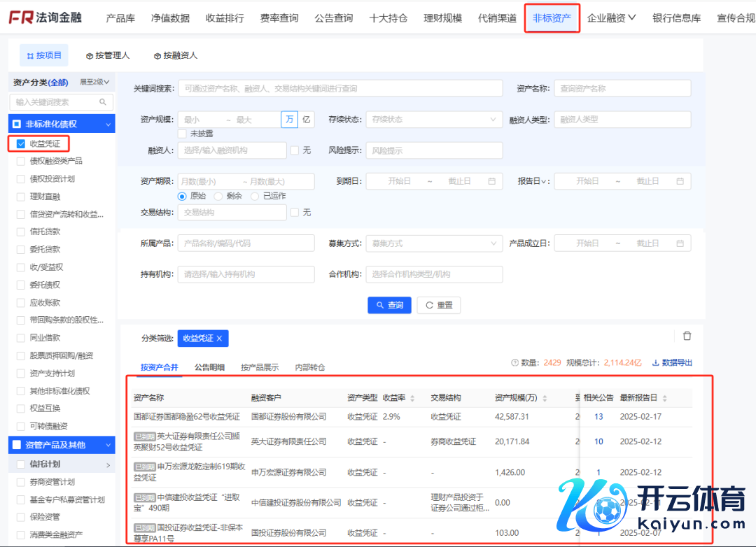Toggle asset scale unit to 亿
Screen dimensions: 756x547
[307, 120]
